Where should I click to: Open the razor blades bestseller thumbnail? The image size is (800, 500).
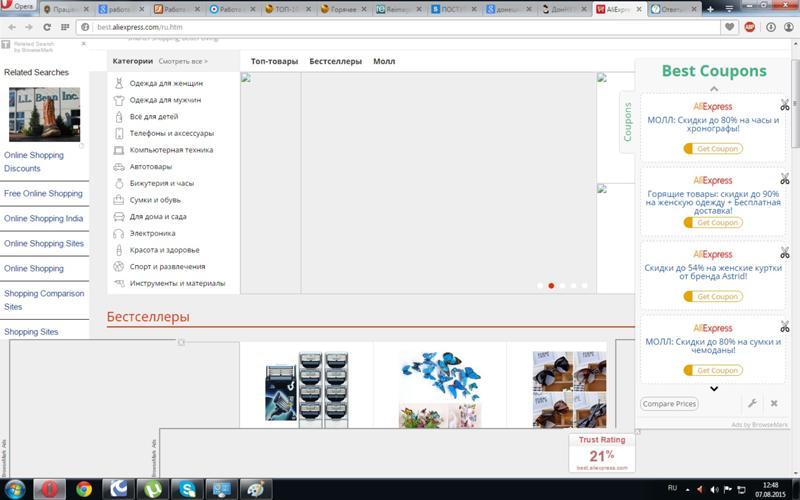point(307,389)
